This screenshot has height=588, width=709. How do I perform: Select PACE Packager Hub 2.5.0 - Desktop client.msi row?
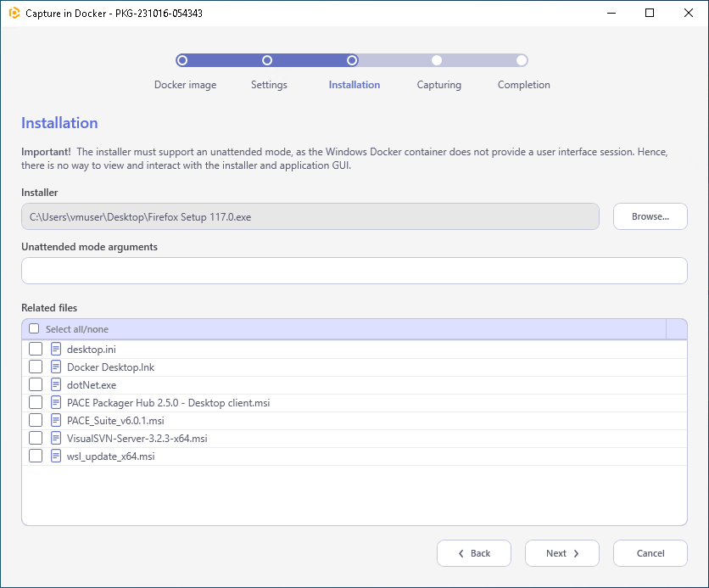tap(354, 402)
